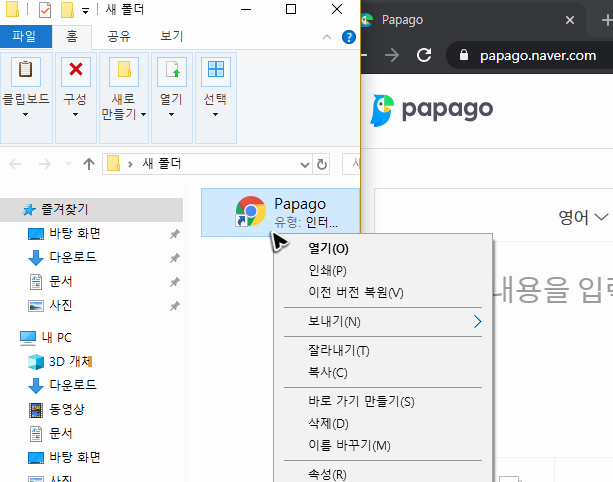Open the 새로 만들기 ribbon group

coord(124,98)
